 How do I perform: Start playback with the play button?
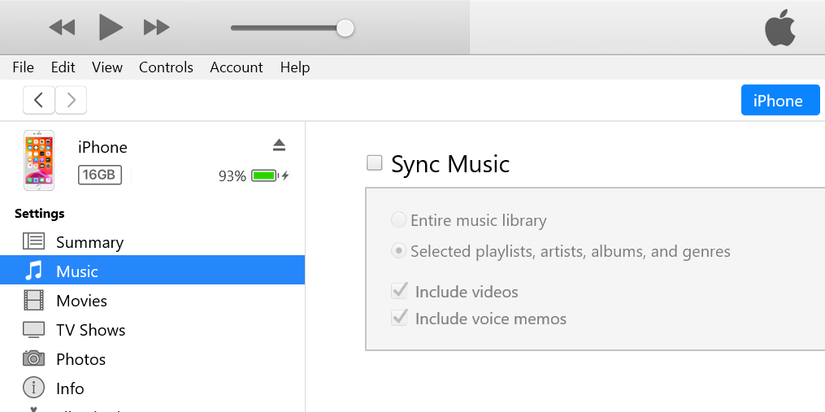(110, 27)
